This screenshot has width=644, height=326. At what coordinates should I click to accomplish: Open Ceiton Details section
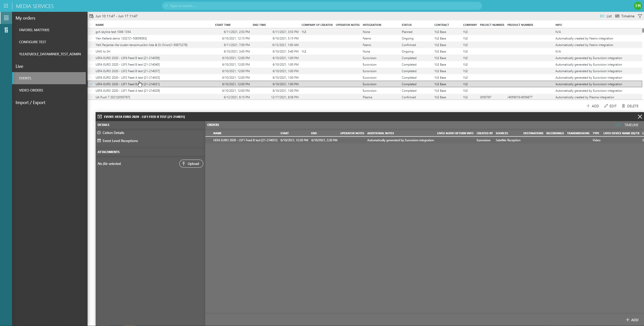(111, 133)
